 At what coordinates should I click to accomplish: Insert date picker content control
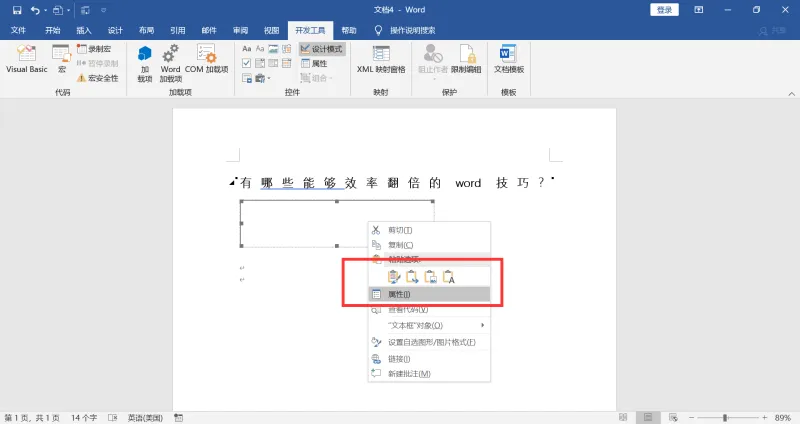(x=287, y=63)
